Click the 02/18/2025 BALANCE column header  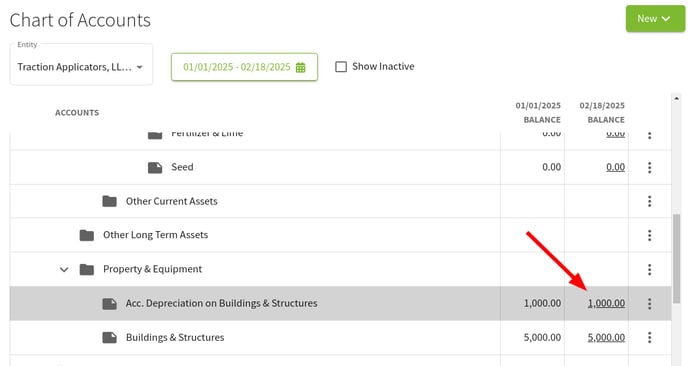click(602, 112)
